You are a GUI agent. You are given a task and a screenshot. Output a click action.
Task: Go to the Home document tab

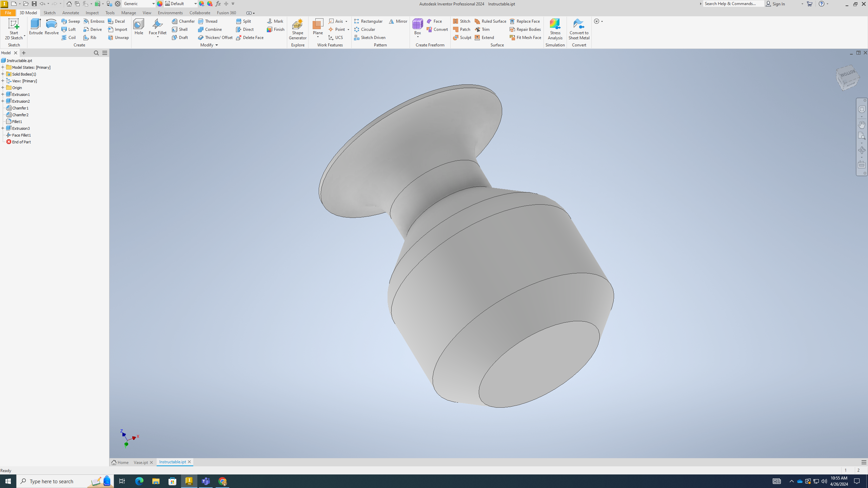(120, 462)
